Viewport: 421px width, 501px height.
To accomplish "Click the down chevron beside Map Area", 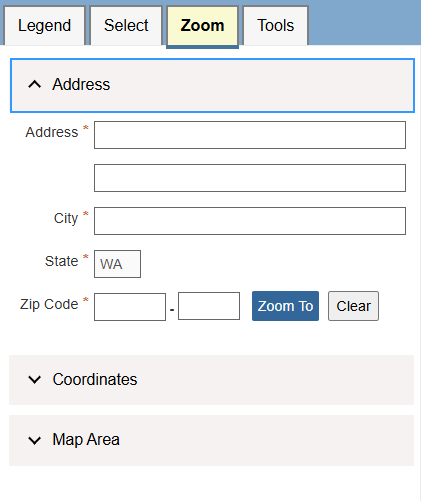I will 35,440.
